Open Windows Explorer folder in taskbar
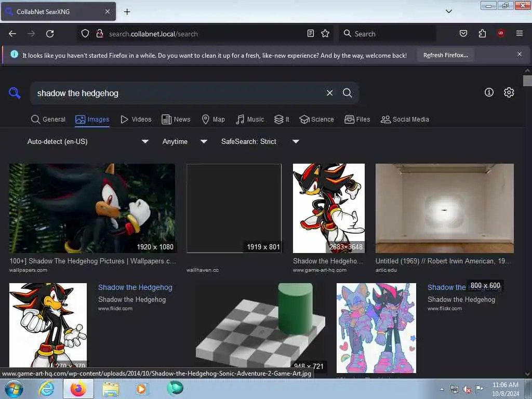 click(x=111, y=389)
